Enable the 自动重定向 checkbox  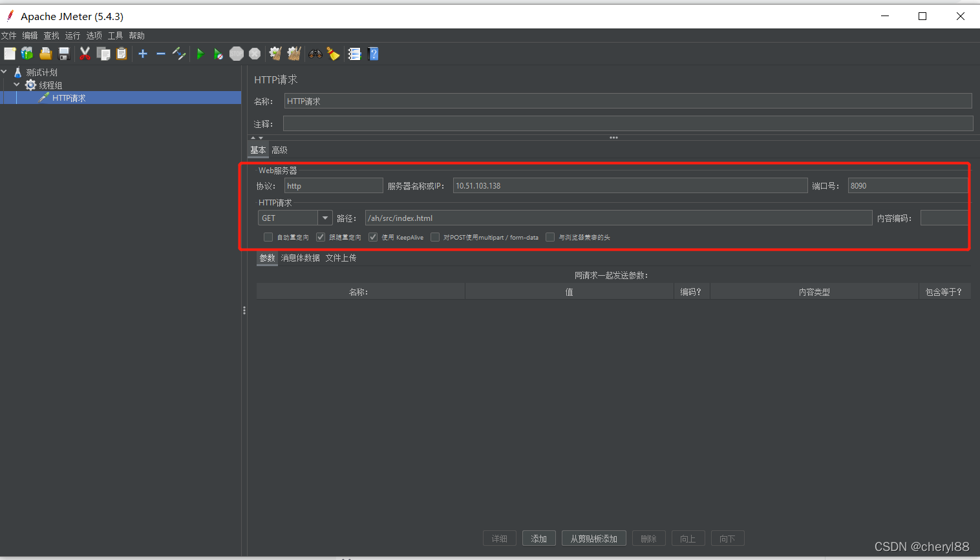point(268,237)
